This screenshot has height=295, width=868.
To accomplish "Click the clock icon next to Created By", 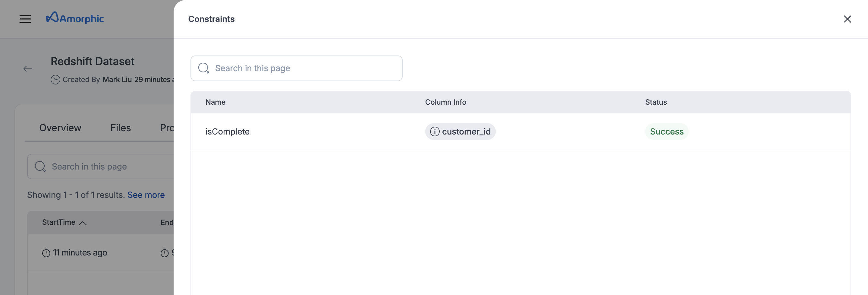I will coord(55,80).
